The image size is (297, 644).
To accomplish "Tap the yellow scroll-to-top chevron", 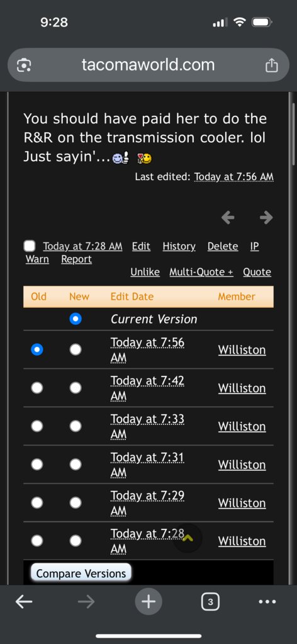I will [x=188, y=538].
